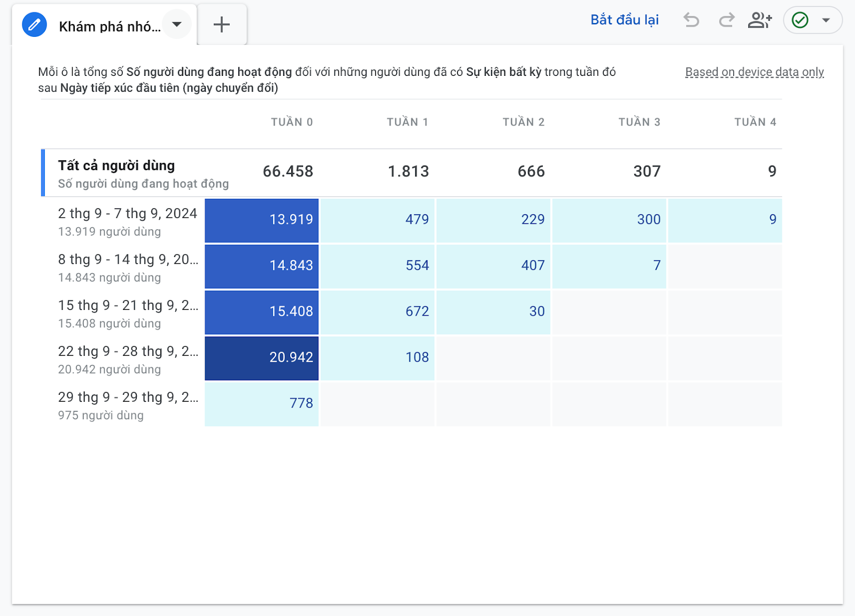
Task: Open the Khám phá nhó... tab dropdown arrow
Action: 177,25
